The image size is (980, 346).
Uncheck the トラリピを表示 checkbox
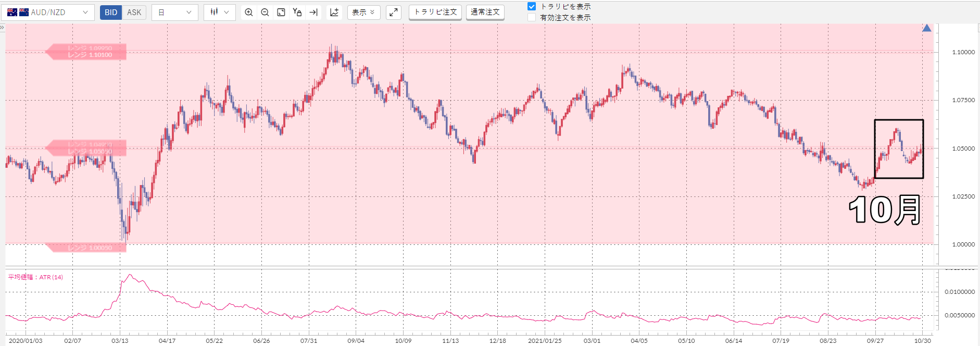tap(532, 6)
